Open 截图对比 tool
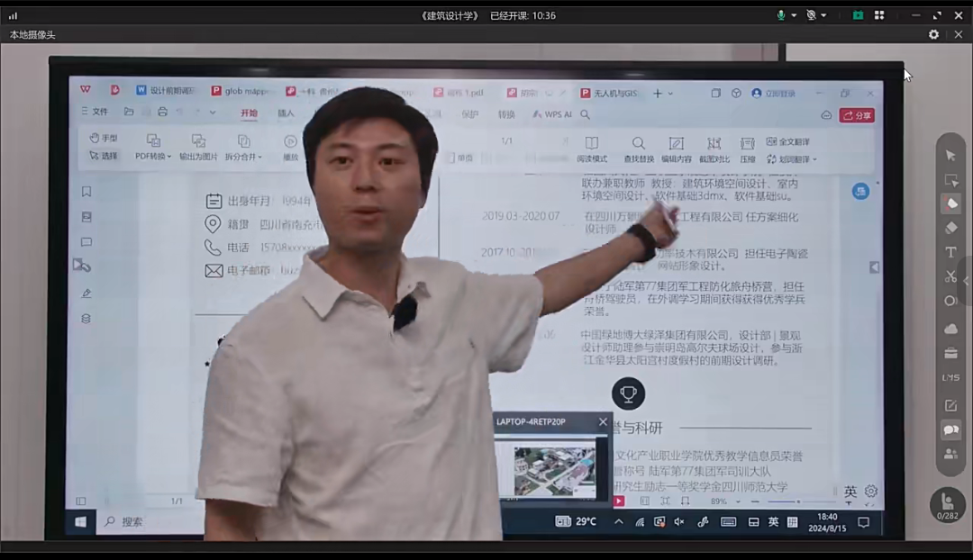 coord(714,150)
